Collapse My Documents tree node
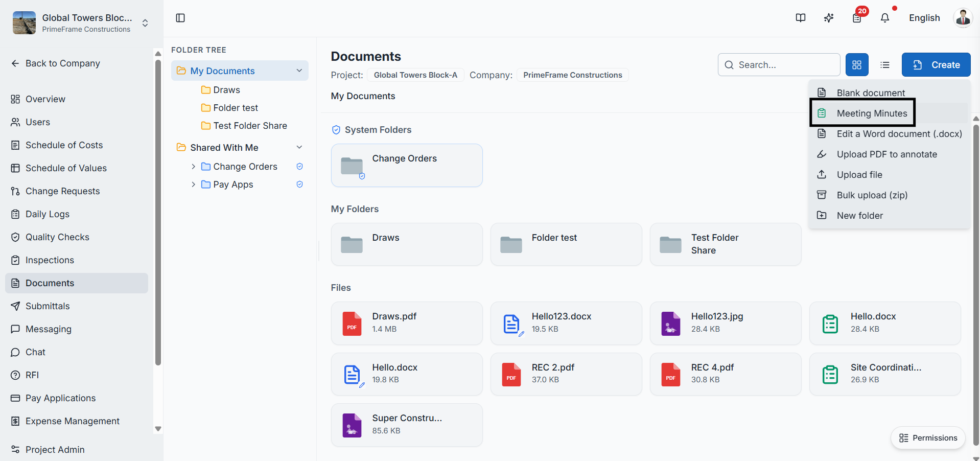This screenshot has width=980, height=461. click(299, 71)
